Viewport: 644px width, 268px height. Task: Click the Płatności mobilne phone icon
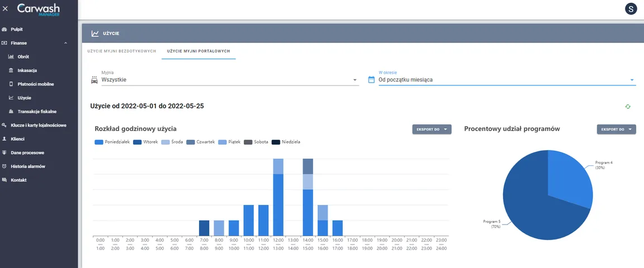(11, 84)
